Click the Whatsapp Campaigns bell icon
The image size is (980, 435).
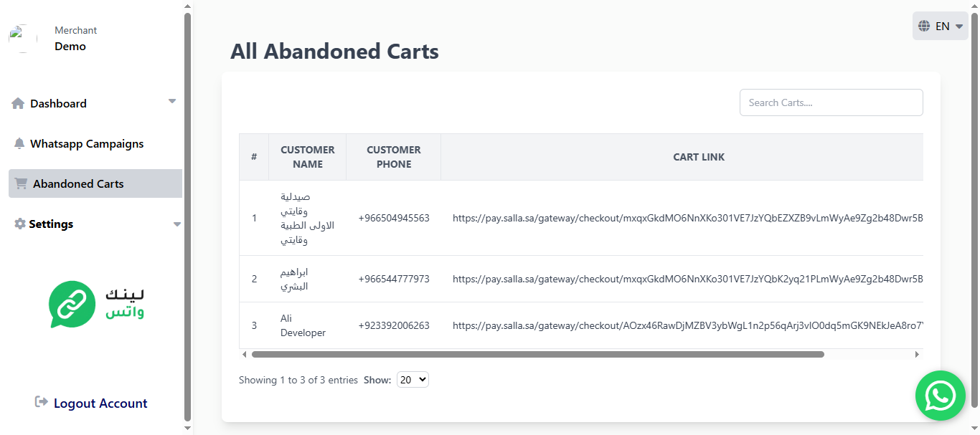(x=19, y=144)
